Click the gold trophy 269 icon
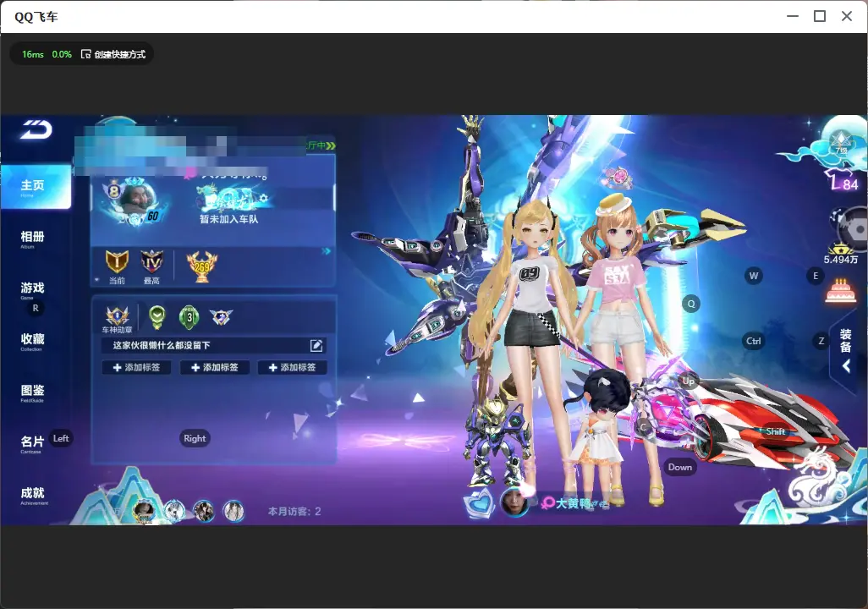The width and height of the screenshot is (868, 609). coord(202,266)
